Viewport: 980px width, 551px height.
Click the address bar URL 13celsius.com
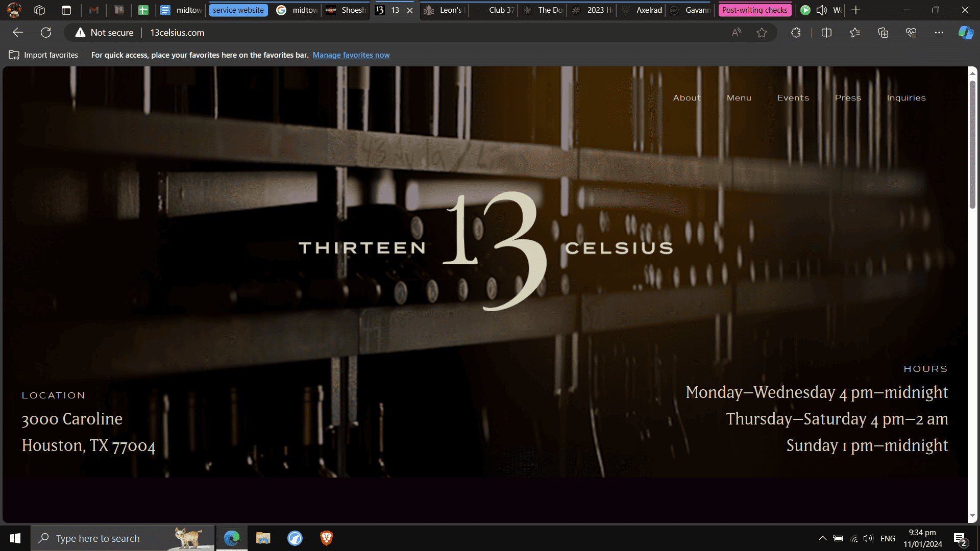pyautogui.click(x=177, y=33)
